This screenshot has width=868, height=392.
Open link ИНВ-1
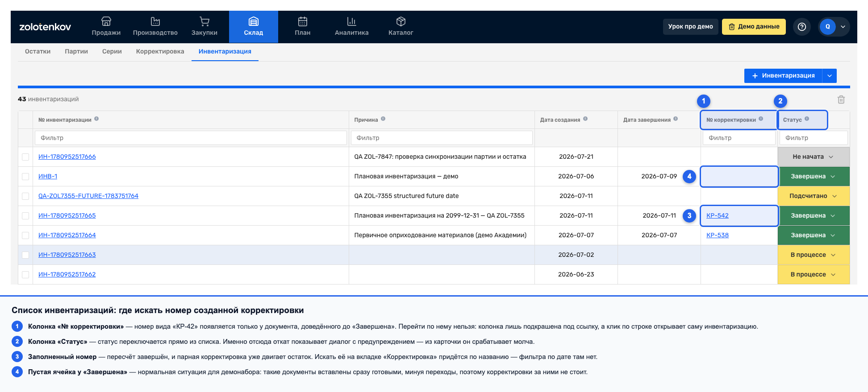[x=48, y=176]
